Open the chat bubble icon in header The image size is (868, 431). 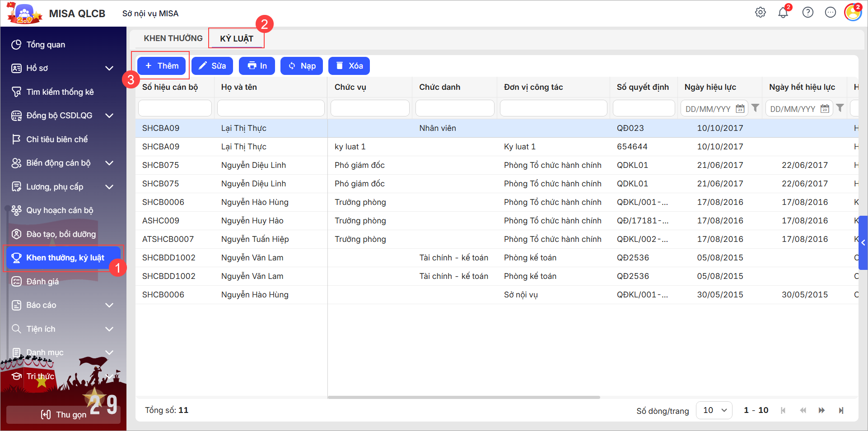coord(830,13)
